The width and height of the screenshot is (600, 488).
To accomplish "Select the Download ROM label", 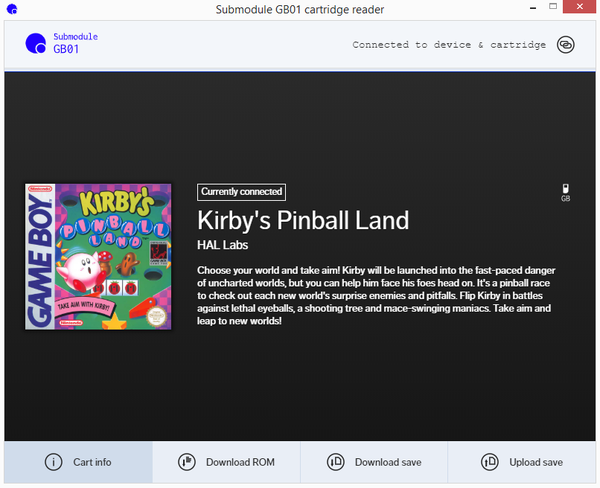I will 240,462.
